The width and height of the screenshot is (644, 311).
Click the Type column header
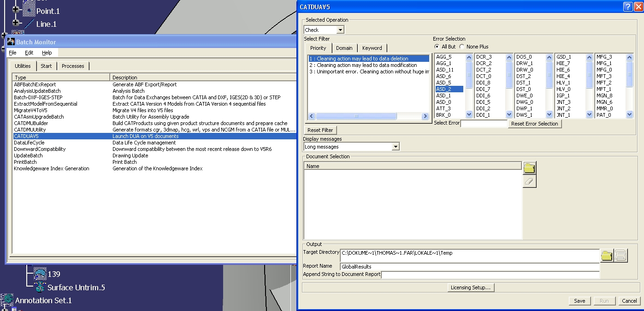(x=61, y=78)
